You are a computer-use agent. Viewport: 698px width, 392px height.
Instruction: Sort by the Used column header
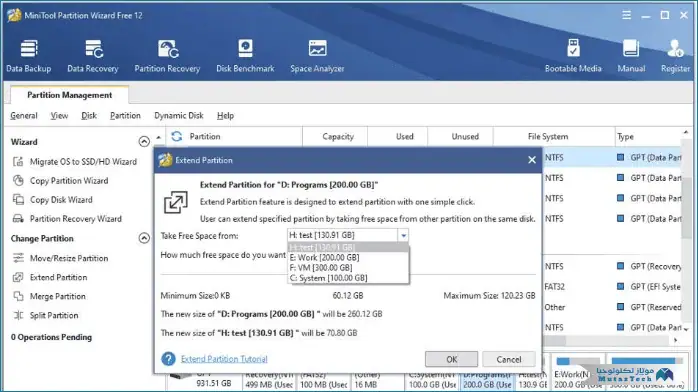(x=398, y=137)
